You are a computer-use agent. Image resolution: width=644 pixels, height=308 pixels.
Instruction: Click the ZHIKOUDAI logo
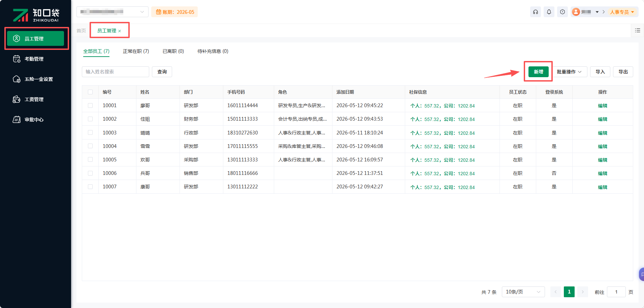click(x=36, y=15)
